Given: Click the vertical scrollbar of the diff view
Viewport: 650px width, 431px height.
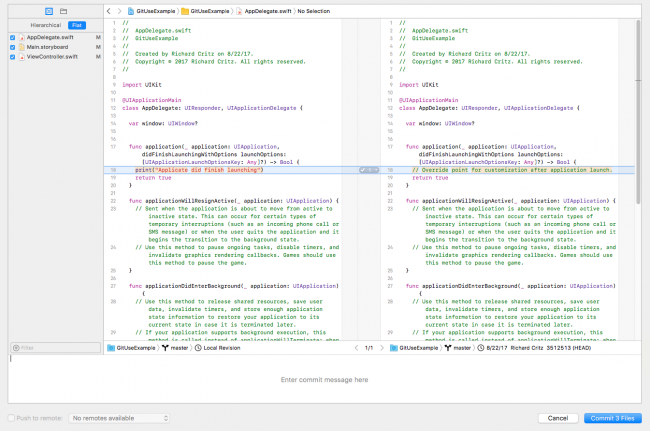Looking at the screenshot, I should [638, 112].
